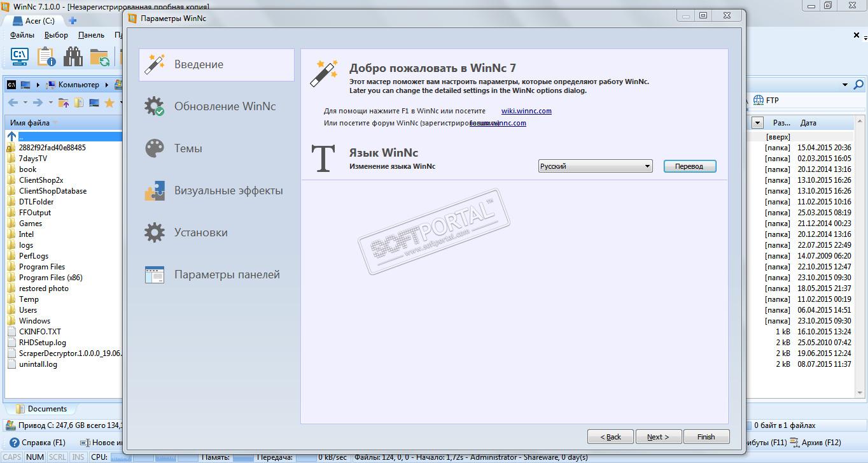Viewport: 868px width, 463px height.
Task: Click the magnifier search icon in the right panel
Action: 858,84
